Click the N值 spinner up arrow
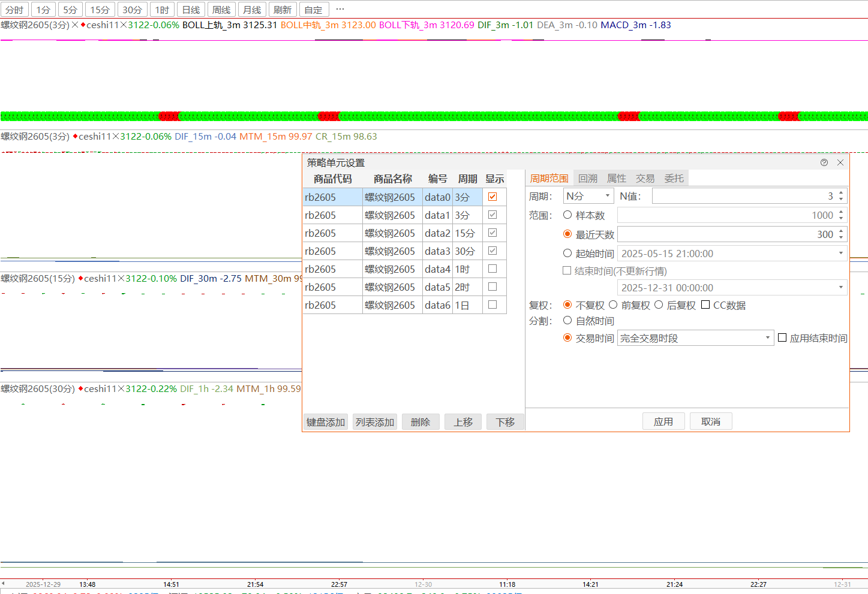868x594 pixels. point(841,193)
